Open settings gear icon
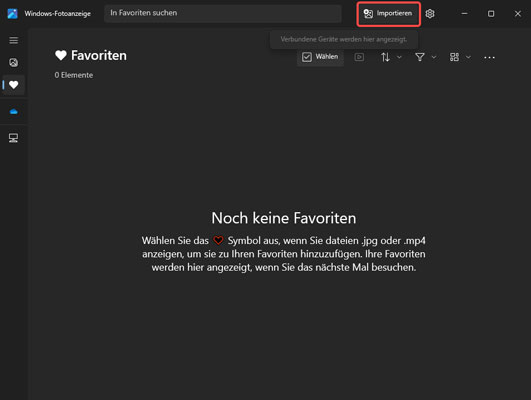Image resolution: width=531 pixels, height=400 pixels. coord(430,14)
